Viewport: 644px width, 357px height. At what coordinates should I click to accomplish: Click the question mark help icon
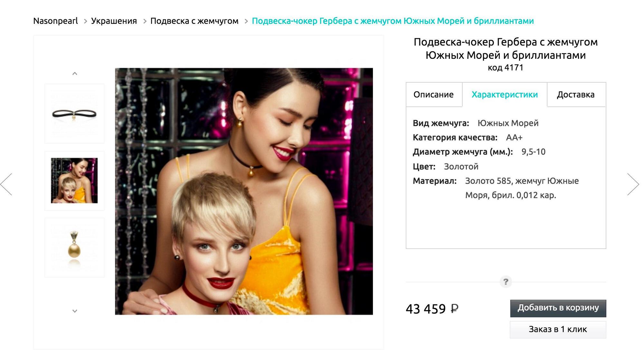[506, 282]
